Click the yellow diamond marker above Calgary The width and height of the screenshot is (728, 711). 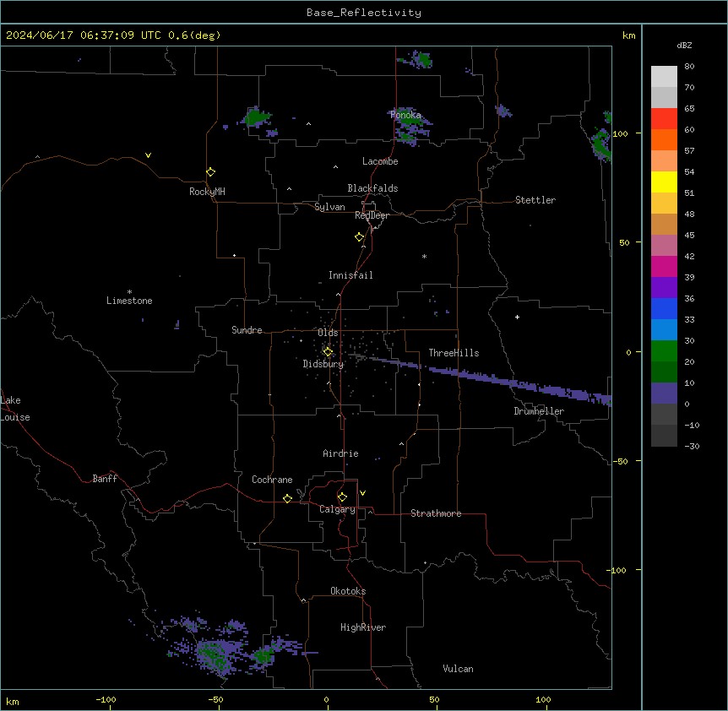click(x=342, y=497)
